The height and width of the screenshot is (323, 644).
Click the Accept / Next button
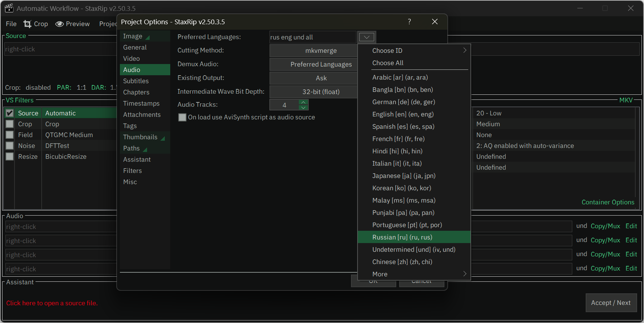611,303
